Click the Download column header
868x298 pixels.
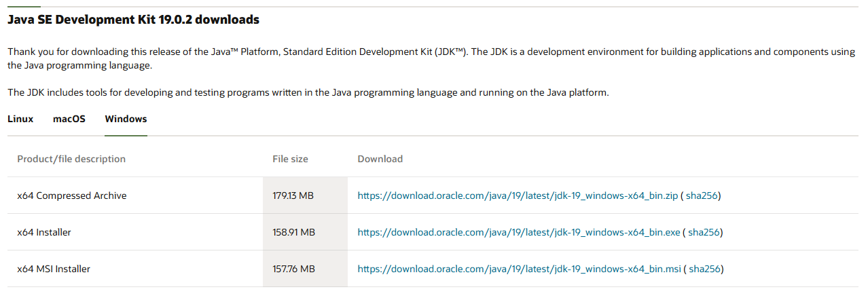coord(380,159)
